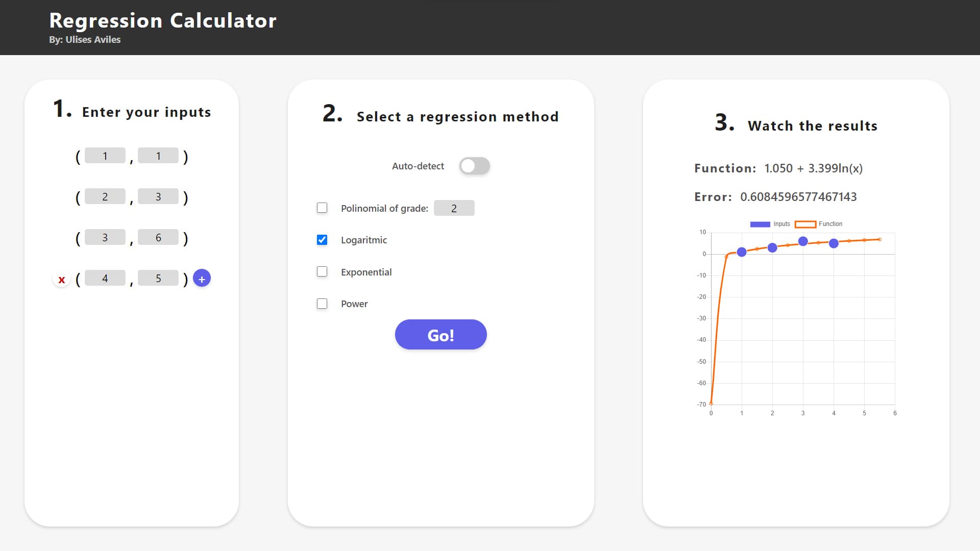Toggle the Inputs legend swatch
980x551 pixels.
(x=760, y=224)
